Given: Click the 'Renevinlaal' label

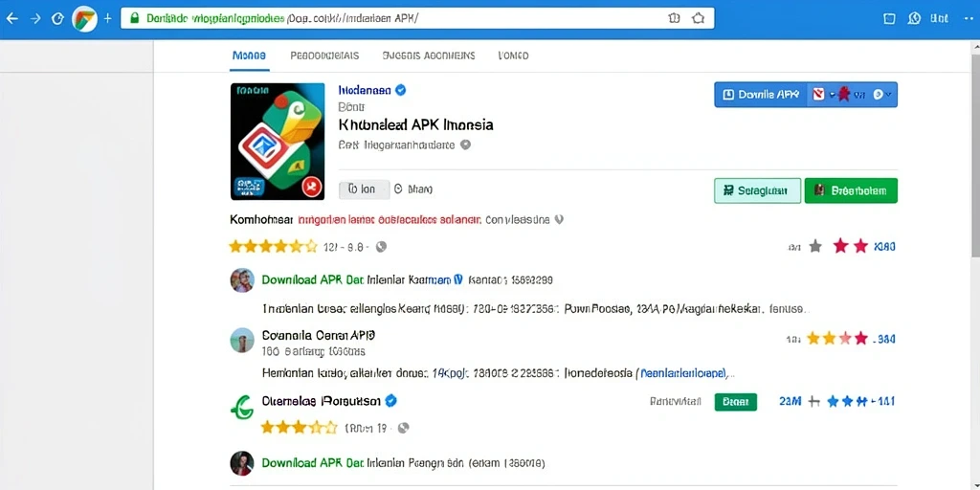Looking at the screenshot, I should point(676,402).
